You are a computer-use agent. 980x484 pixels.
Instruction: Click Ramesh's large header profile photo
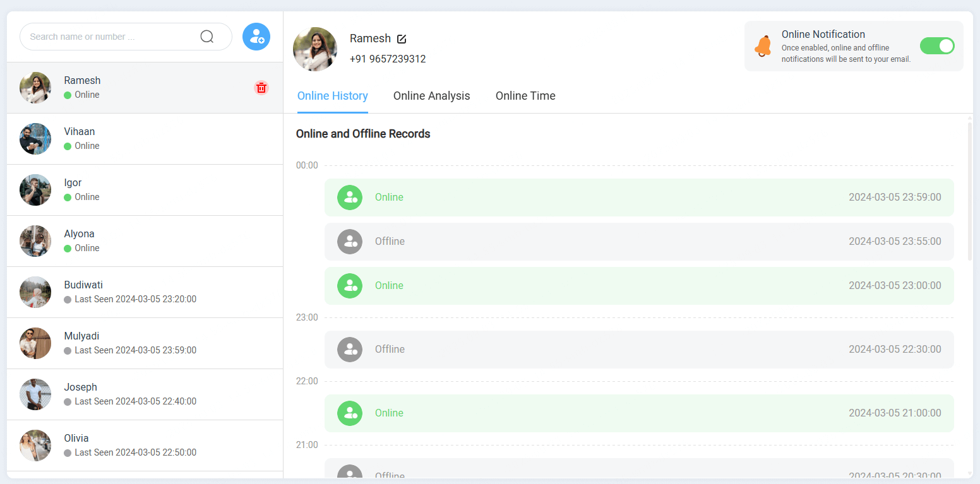pos(315,49)
